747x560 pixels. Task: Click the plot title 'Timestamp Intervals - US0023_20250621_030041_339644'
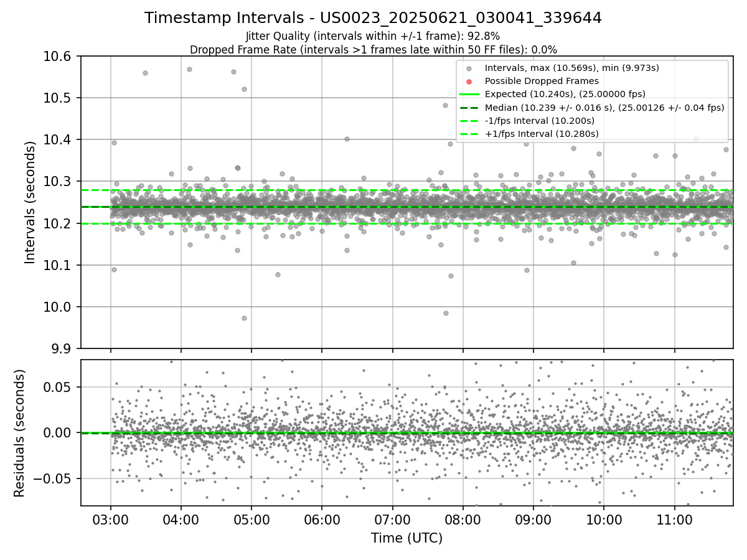(x=373, y=18)
